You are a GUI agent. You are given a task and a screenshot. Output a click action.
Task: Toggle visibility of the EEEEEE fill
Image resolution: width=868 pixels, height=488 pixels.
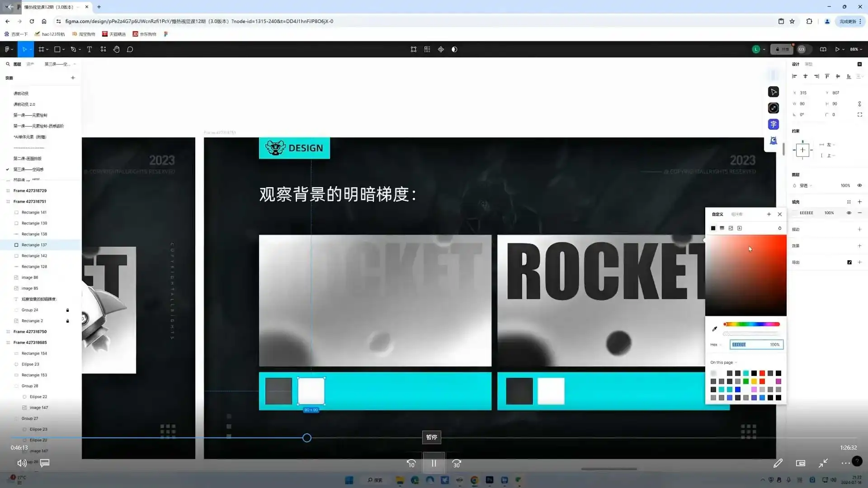pos(849,212)
